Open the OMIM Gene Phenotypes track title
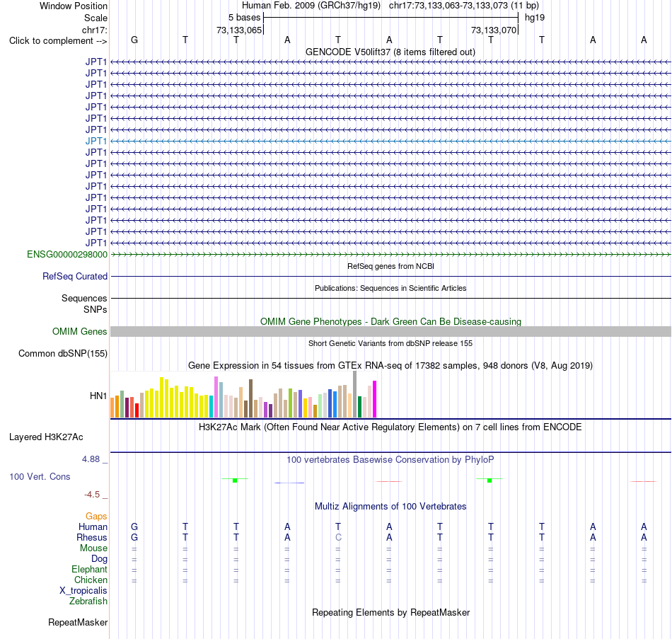Screen dimensions: 672x639 390,322
